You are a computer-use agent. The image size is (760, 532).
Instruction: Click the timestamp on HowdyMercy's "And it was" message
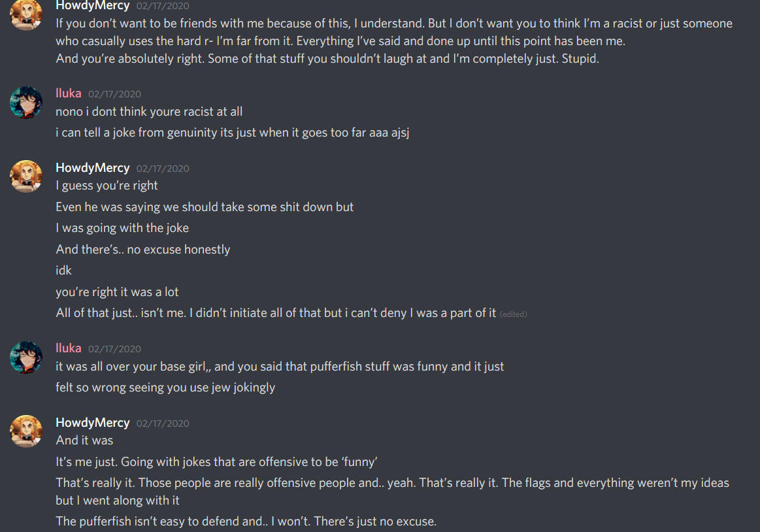click(x=162, y=424)
